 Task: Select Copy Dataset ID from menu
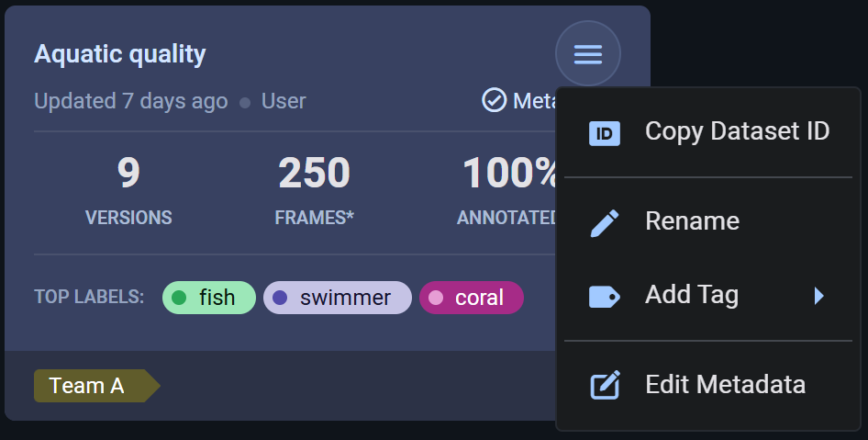tap(737, 131)
